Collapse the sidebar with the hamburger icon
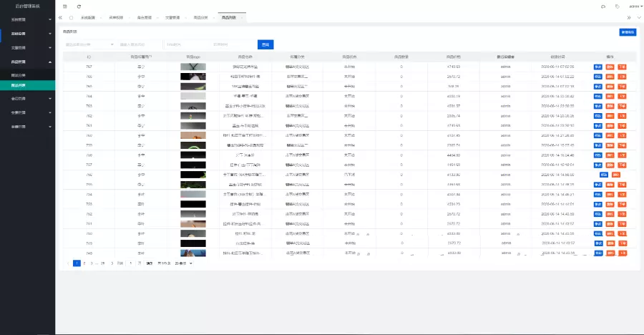Viewport: 644px width, 335px height. tap(65, 6)
